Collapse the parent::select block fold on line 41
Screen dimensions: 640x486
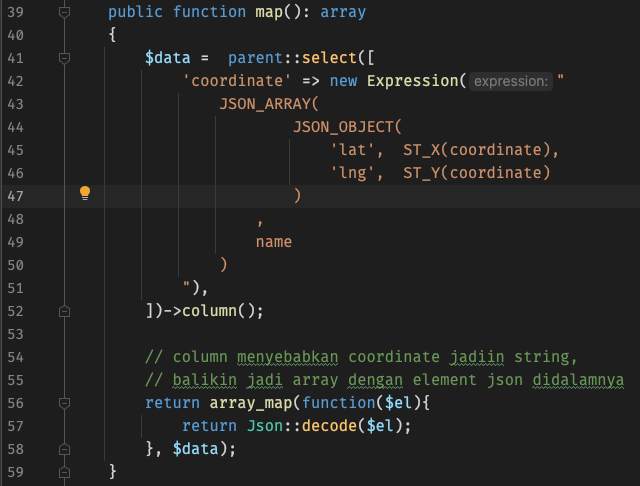[65, 59]
